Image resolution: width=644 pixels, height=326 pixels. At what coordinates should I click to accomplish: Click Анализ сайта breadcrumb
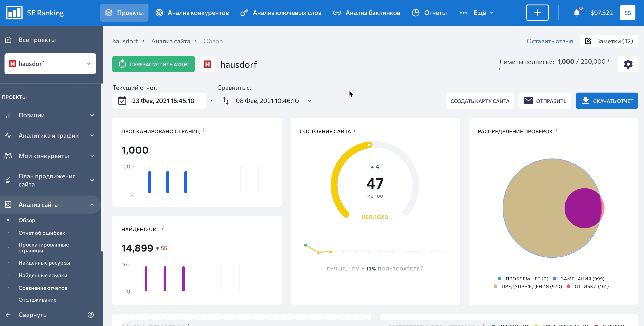pos(171,41)
